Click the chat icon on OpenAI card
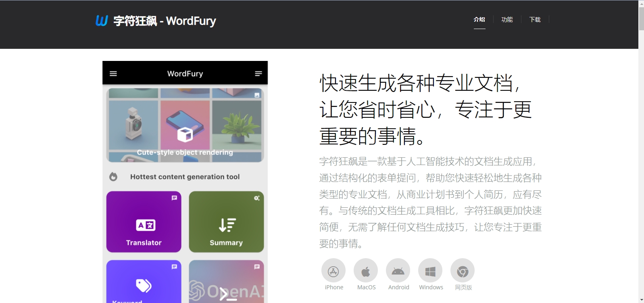Viewport: 644px width, 303px height. click(x=256, y=267)
